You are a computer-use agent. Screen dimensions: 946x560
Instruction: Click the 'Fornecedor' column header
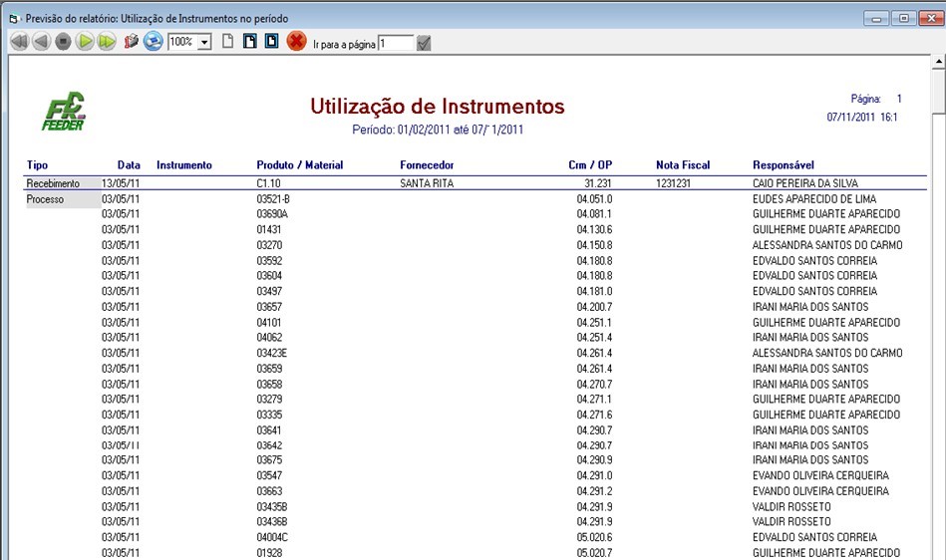pyautogui.click(x=427, y=165)
